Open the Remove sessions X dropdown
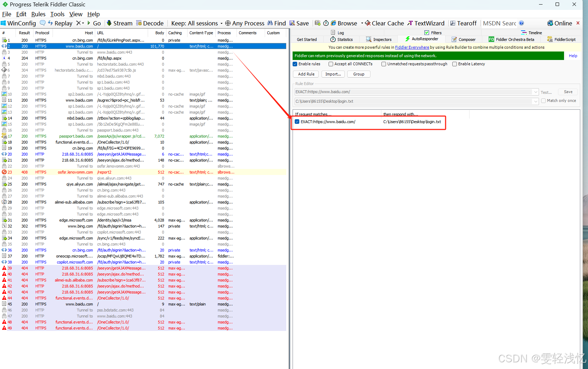This screenshot has height=369, width=588. [x=80, y=23]
